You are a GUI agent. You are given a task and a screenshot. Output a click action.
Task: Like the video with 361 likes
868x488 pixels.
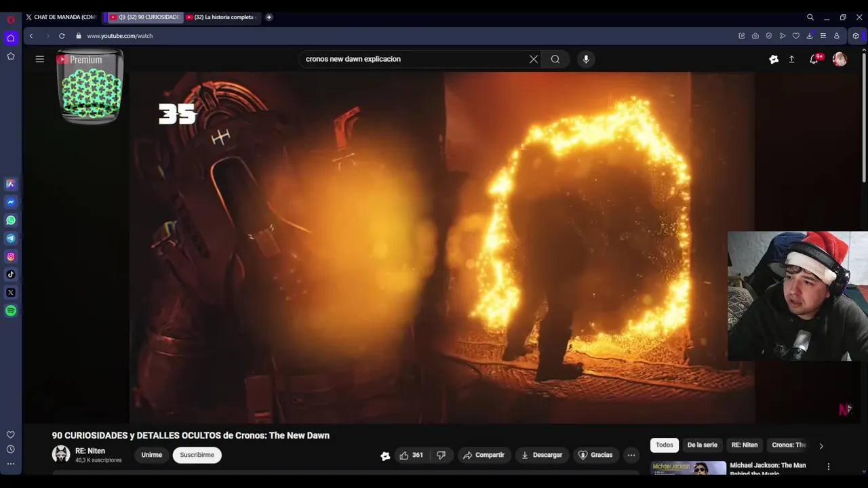(x=412, y=455)
